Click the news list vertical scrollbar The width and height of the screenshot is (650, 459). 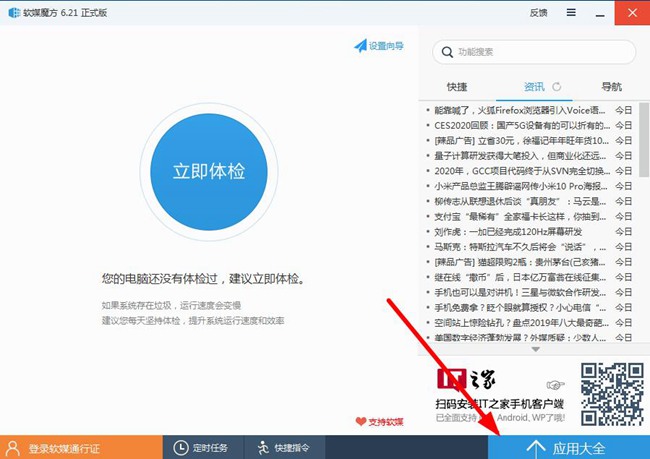click(x=644, y=140)
